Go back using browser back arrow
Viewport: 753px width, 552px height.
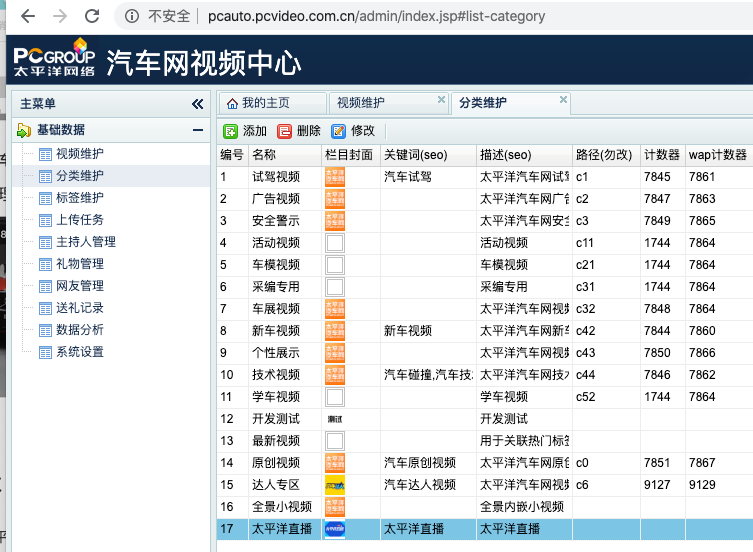pyautogui.click(x=24, y=16)
